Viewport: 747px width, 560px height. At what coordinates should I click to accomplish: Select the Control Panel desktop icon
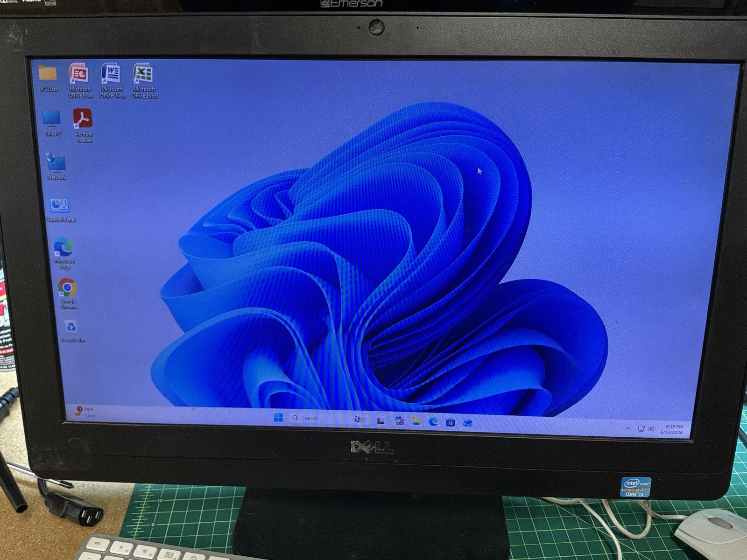coord(61,210)
